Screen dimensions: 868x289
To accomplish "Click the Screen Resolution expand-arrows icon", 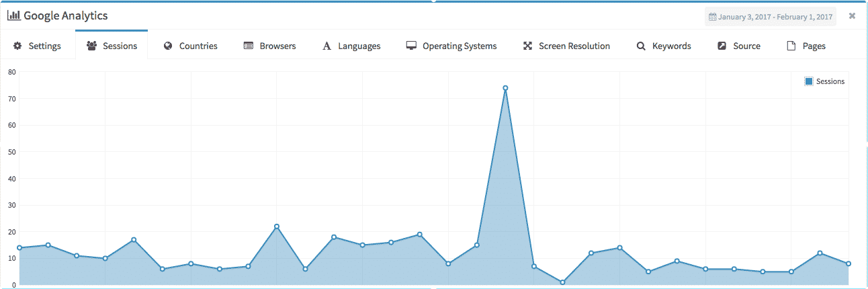I will 527,46.
